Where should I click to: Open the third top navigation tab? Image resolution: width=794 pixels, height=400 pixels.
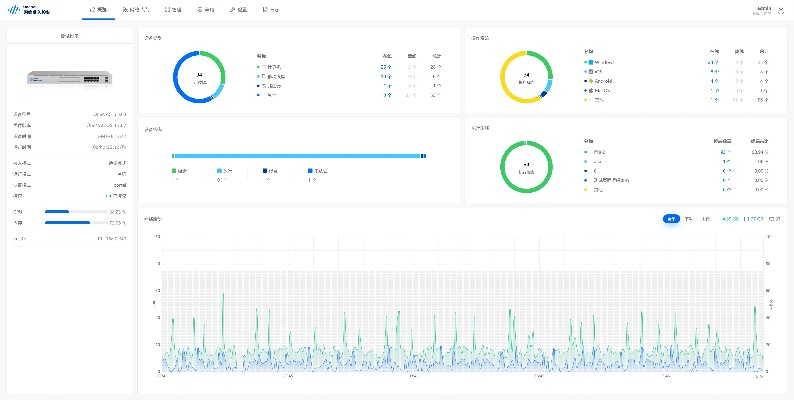[173, 8]
